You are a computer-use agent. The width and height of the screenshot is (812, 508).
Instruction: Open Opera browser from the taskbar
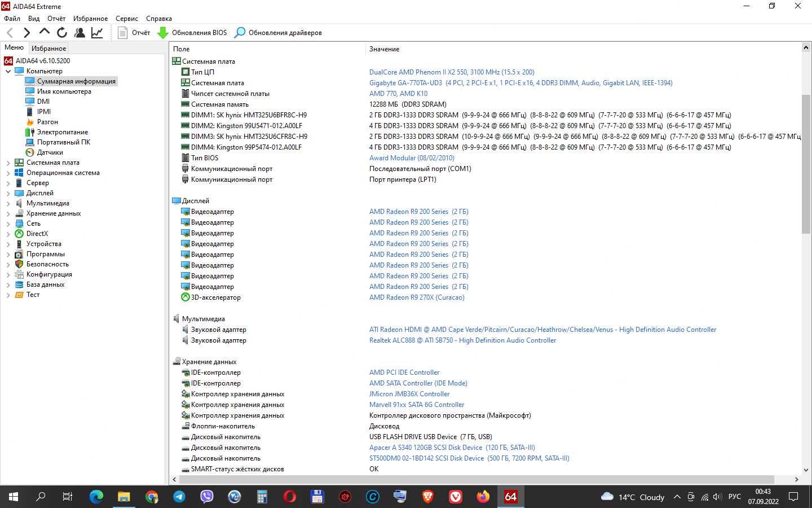pyautogui.click(x=290, y=497)
